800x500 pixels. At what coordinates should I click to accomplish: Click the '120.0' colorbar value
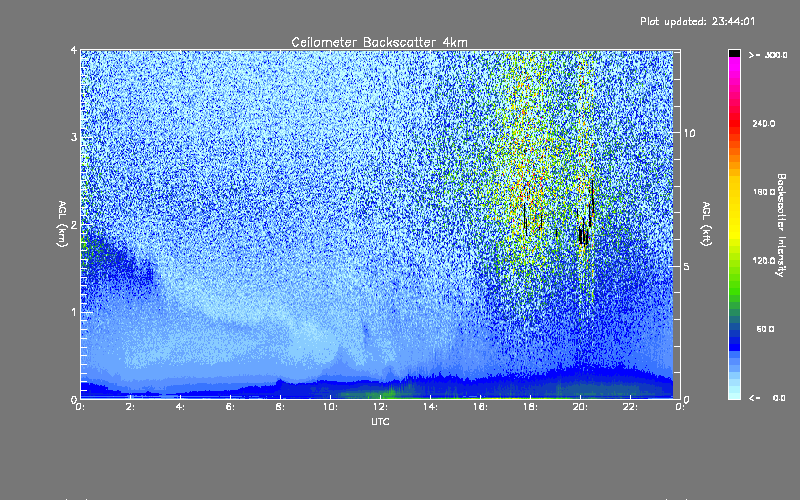[x=764, y=260]
